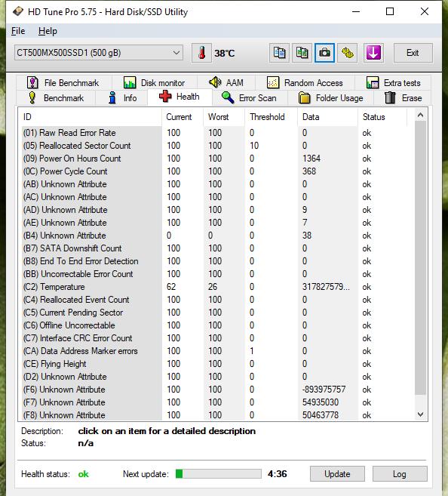The width and height of the screenshot is (448, 496).
Task: Open the File menu
Action: pos(18,31)
